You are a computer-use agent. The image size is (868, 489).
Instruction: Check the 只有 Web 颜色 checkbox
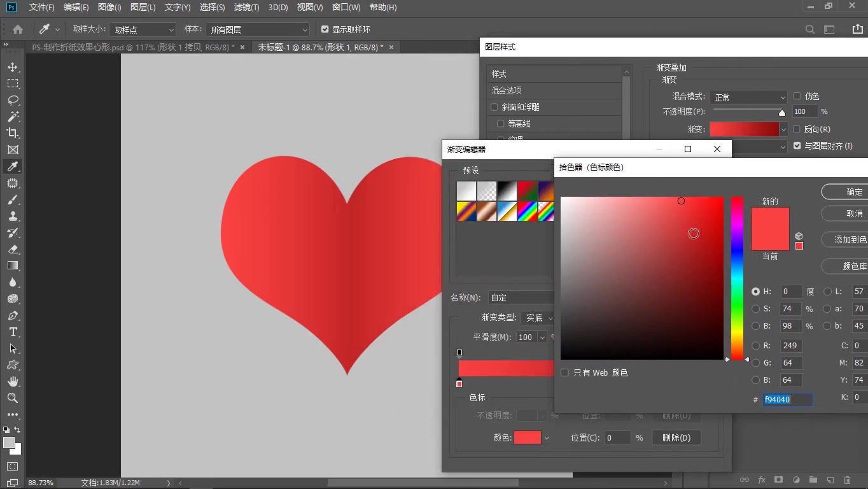564,372
